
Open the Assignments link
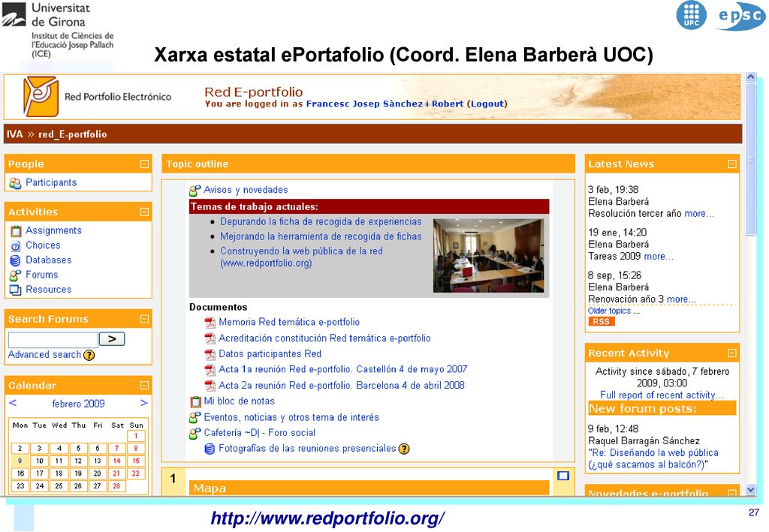(x=53, y=230)
